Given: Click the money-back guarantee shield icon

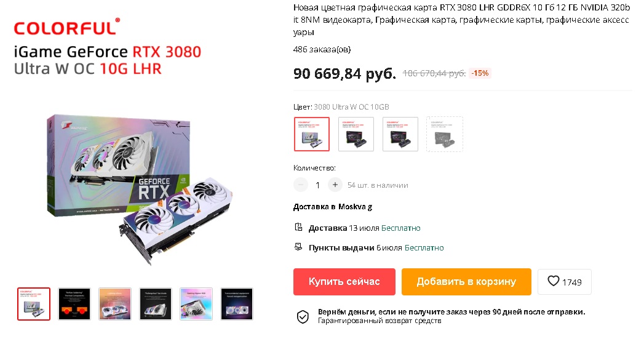Looking at the screenshot, I should coord(303,317).
